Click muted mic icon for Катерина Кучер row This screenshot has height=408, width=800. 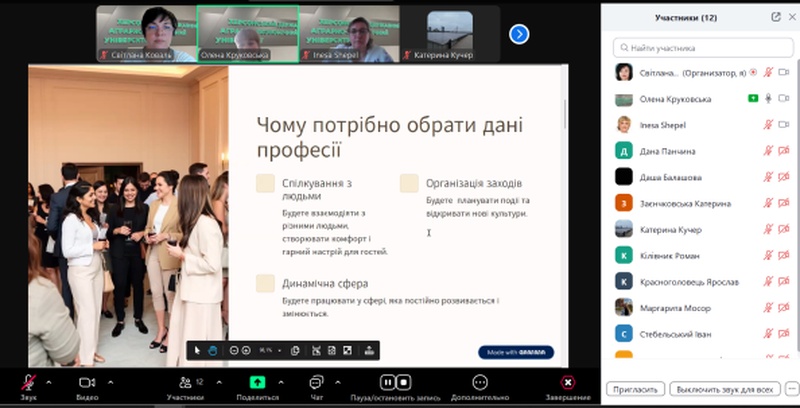coord(768,229)
